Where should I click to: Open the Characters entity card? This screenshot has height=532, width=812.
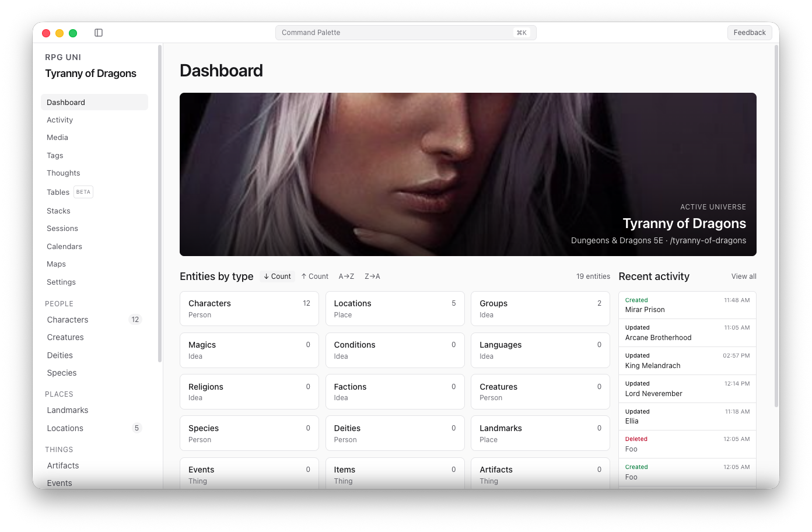point(249,309)
